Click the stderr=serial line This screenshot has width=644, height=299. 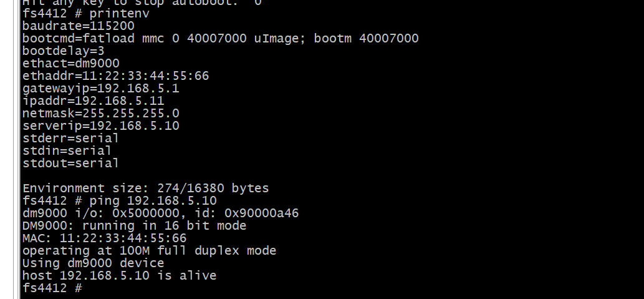tap(71, 138)
